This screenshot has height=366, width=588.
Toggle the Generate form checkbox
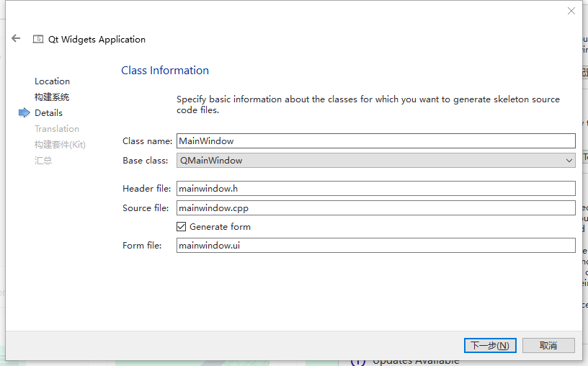pos(181,226)
